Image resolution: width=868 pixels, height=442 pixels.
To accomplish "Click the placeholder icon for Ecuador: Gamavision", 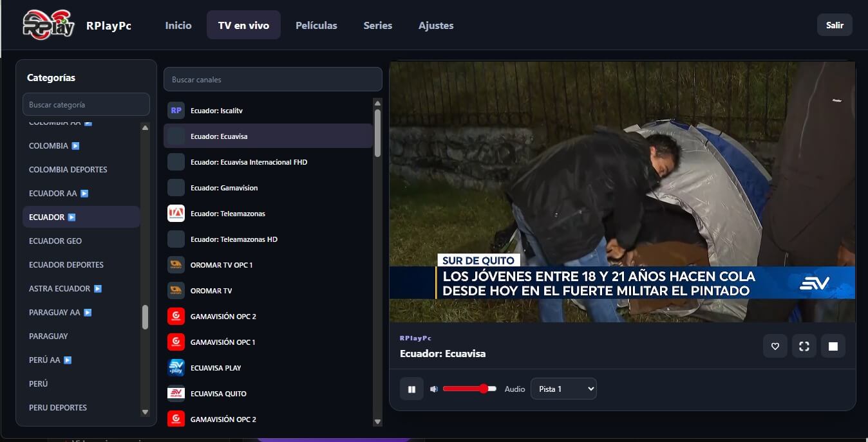I will 176,188.
